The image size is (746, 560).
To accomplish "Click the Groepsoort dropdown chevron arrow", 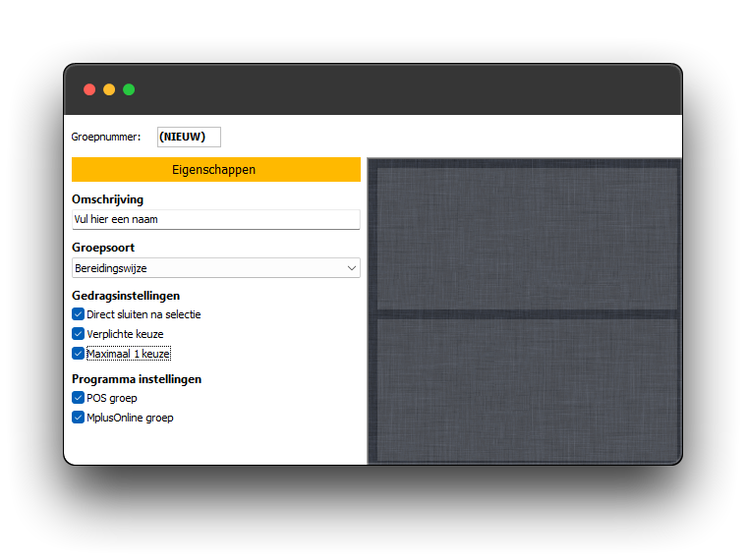I will coord(352,267).
